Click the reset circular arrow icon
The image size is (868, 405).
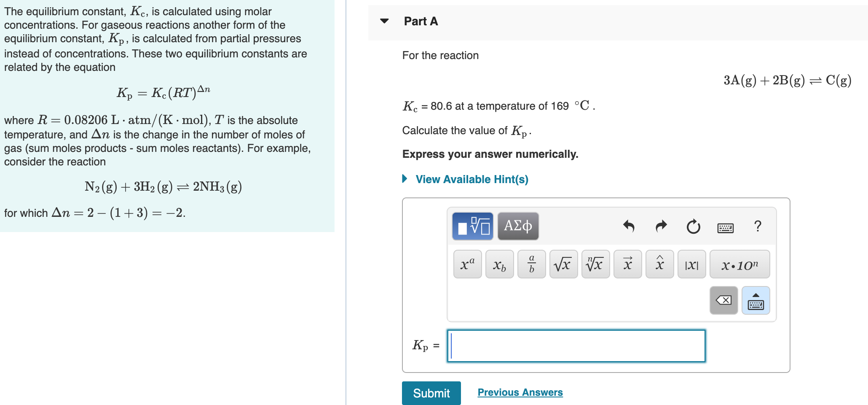pos(693,227)
